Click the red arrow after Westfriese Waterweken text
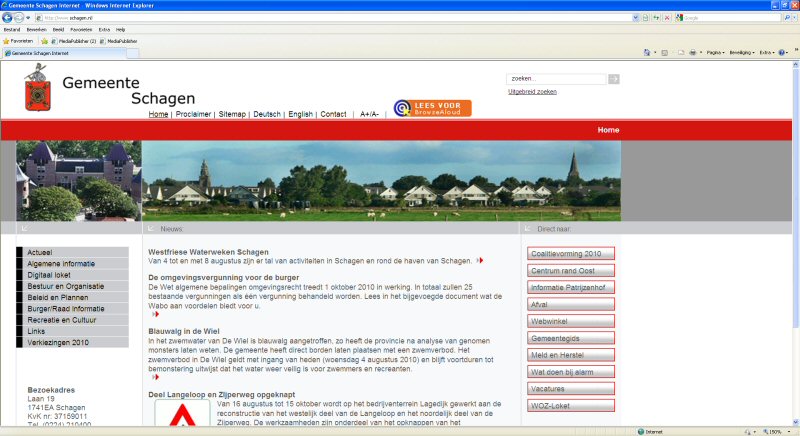The width and height of the screenshot is (800, 436). pyautogui.click(x=481, y=261)
